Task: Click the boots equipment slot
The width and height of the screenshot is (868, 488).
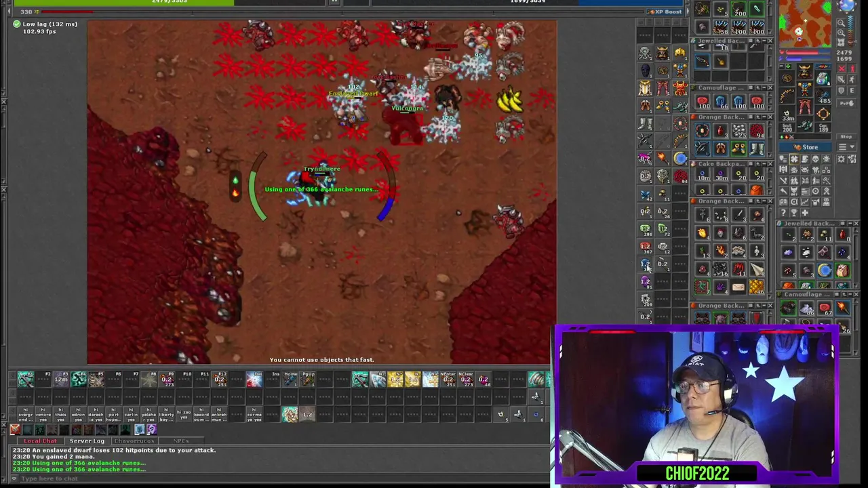Action: 804,125
